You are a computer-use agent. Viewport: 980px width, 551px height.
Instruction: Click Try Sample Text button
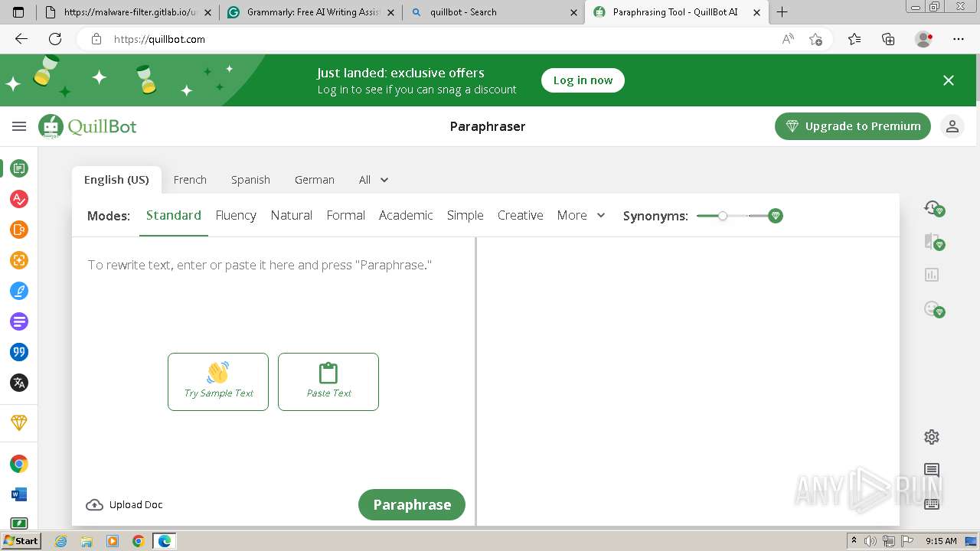pyautogui.click(x=218, y=382)
